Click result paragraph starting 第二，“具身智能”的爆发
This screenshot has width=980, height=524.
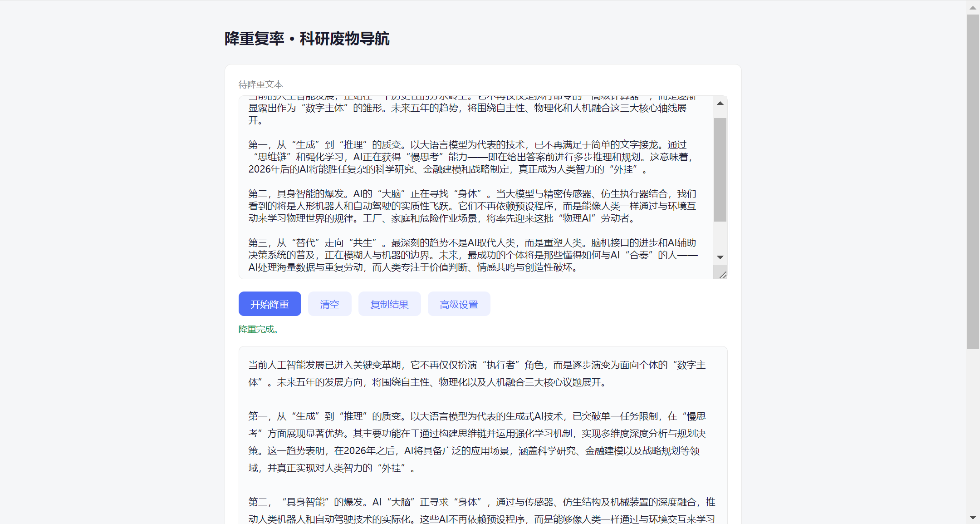click(482, 510)
